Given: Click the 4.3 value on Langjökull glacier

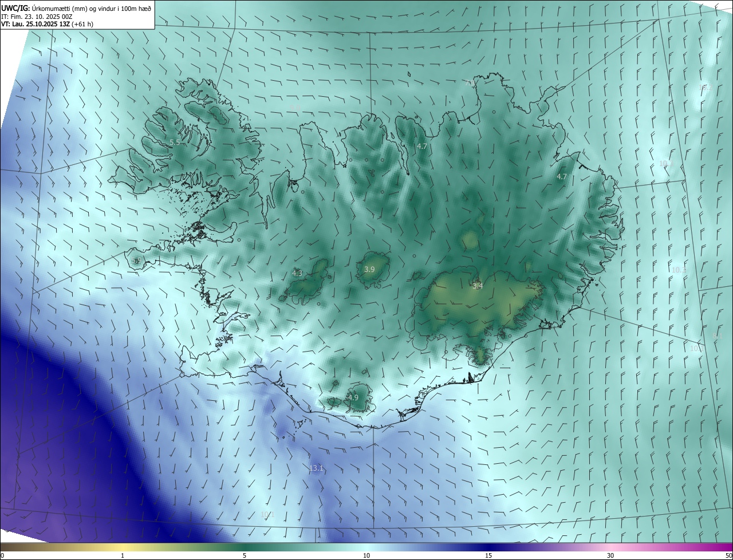Looking at the screenshot, I should point(297,274).
